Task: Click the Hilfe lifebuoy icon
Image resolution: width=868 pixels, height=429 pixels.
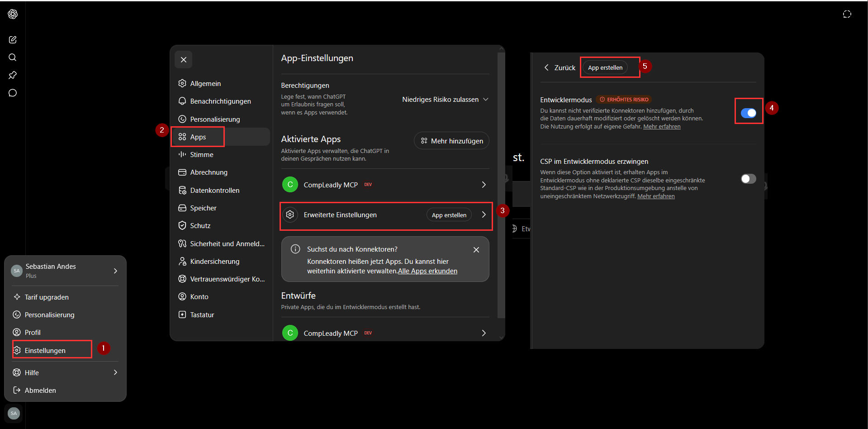Action: point(17,372)
